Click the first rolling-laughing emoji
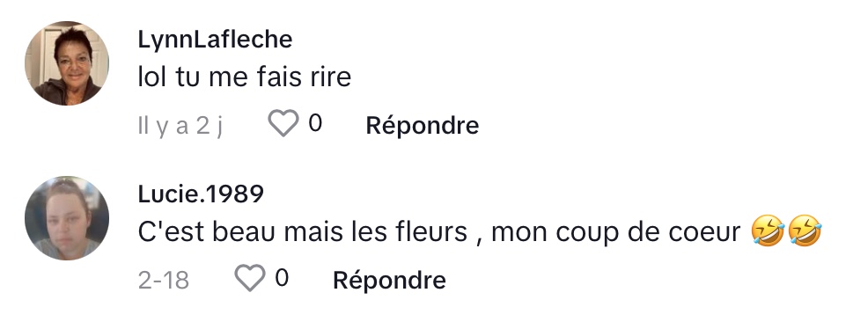Image resolution: width=868 pixels, height=322 pixels. pos(768,231)
